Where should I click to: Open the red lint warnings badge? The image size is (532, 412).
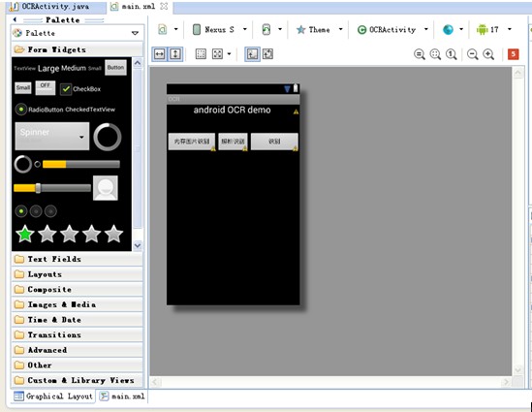tap(513, 54)
